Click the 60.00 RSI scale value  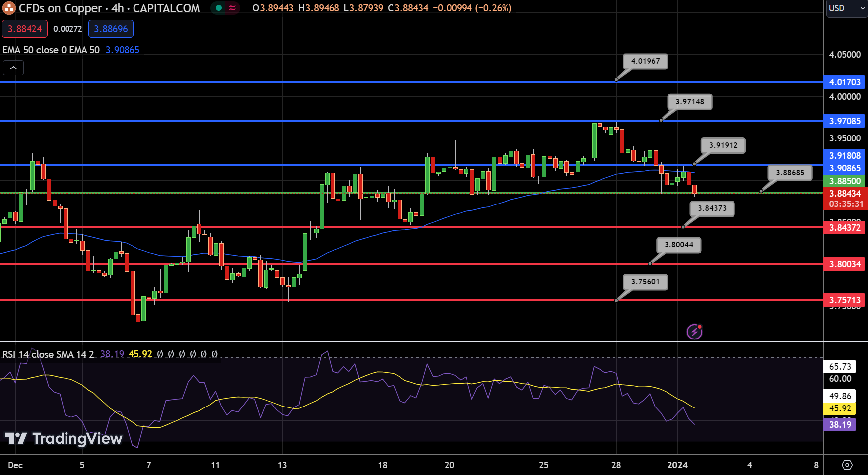840,379
